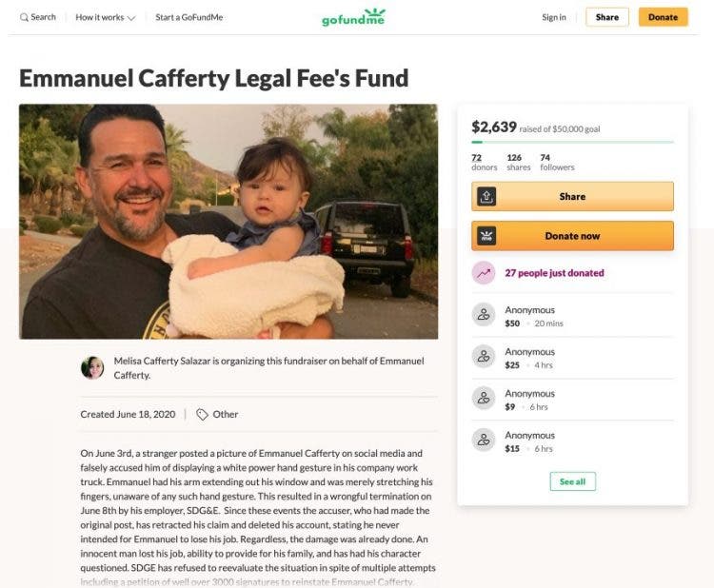
Task: Click the $50 anonymous donor avatar icon
Action: pos(484,316)
